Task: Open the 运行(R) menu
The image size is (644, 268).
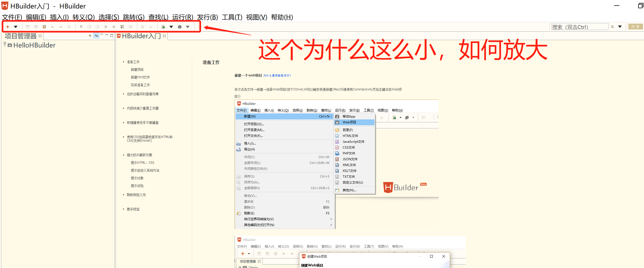Action: [x=183, y=17]
